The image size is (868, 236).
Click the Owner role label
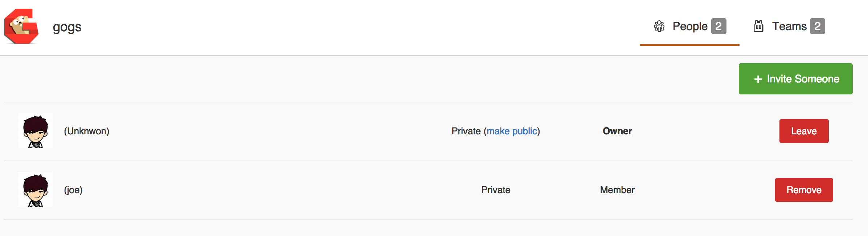pyautogui.click(x=617, y=131)
